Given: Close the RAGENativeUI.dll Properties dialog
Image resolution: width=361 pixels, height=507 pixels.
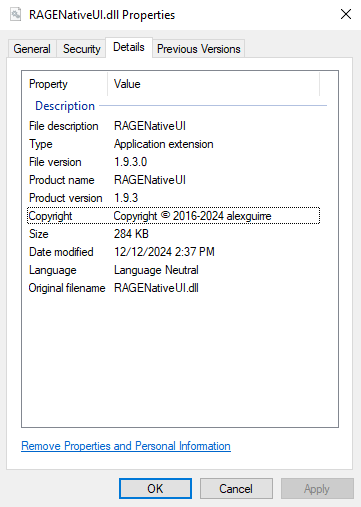Looking at the screenshot, I should (346, 14).
